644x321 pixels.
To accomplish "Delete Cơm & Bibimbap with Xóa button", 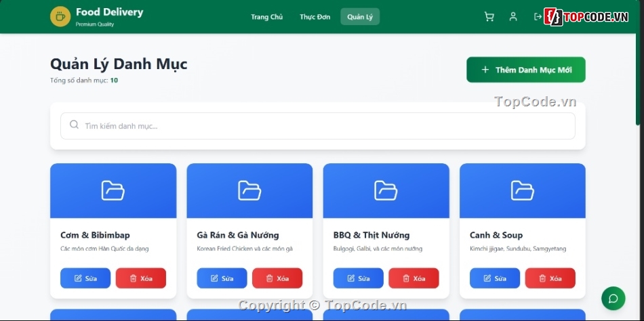I will pos(140,278).
